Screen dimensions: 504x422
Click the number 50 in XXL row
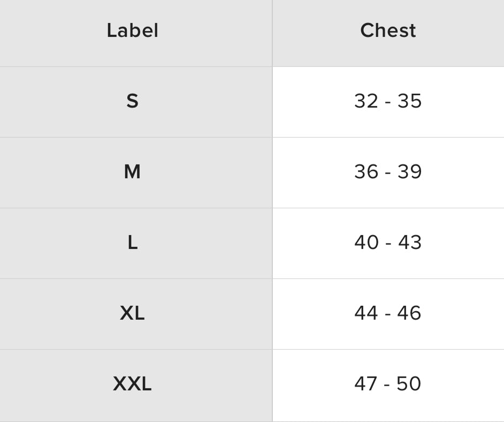point(409,384)
